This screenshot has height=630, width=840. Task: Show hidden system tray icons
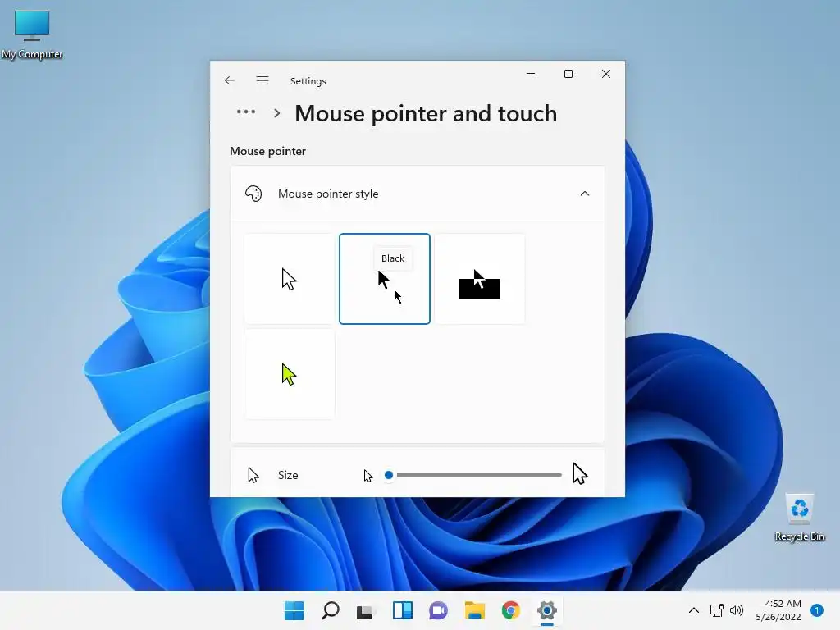694,610
